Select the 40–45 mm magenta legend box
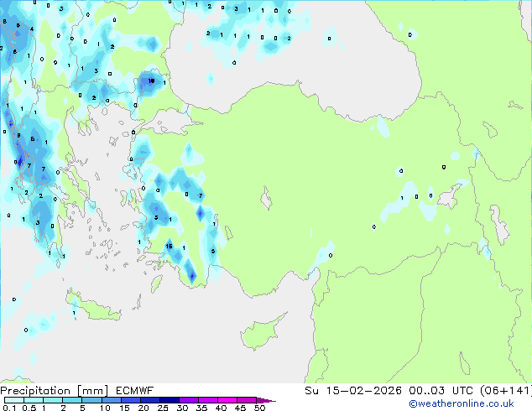Viewport: 532px width, 411px height. coord(227,400)
